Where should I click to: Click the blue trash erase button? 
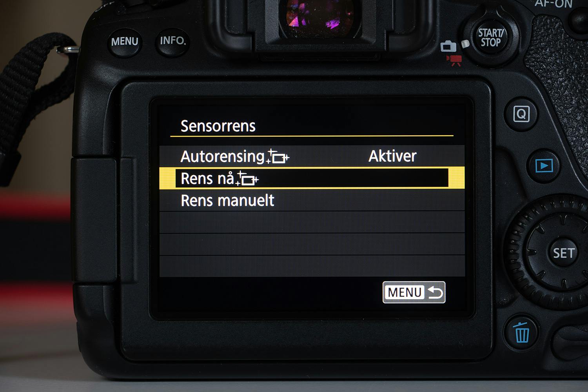pyautogui.click(x=521, y=332)
